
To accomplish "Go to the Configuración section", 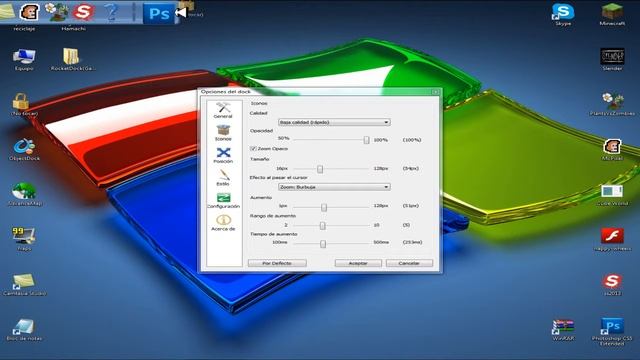I will (x=223, y=200).
